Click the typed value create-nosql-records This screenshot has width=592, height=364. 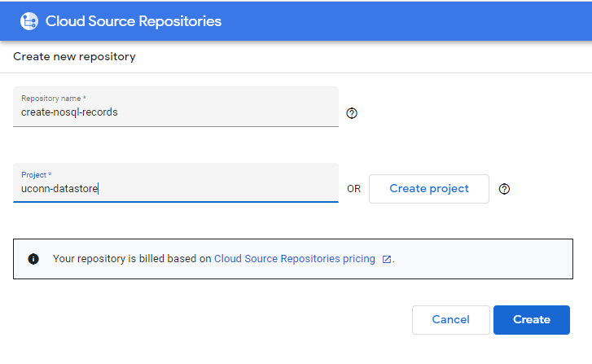[x=69, y=112]
